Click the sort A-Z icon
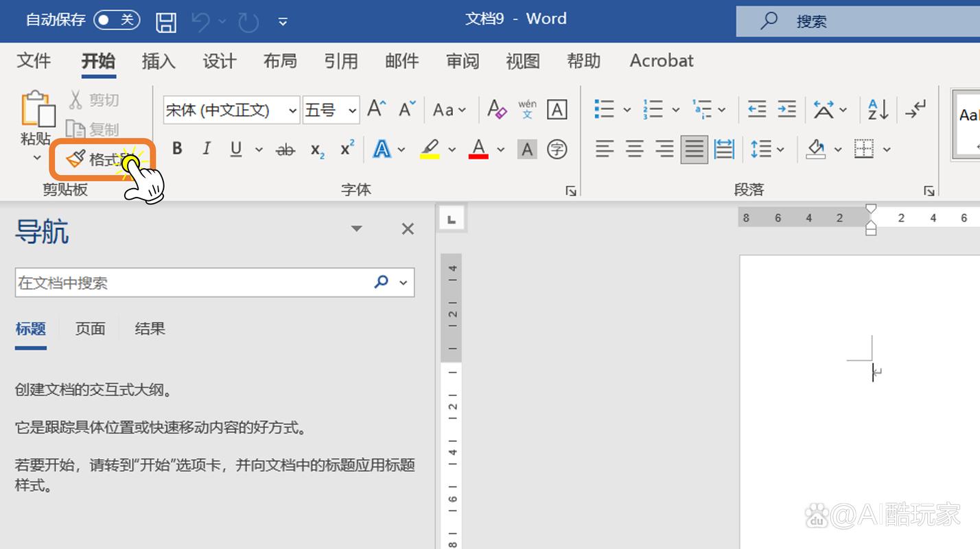Screen dimensions: 980x549 (878, 109)
